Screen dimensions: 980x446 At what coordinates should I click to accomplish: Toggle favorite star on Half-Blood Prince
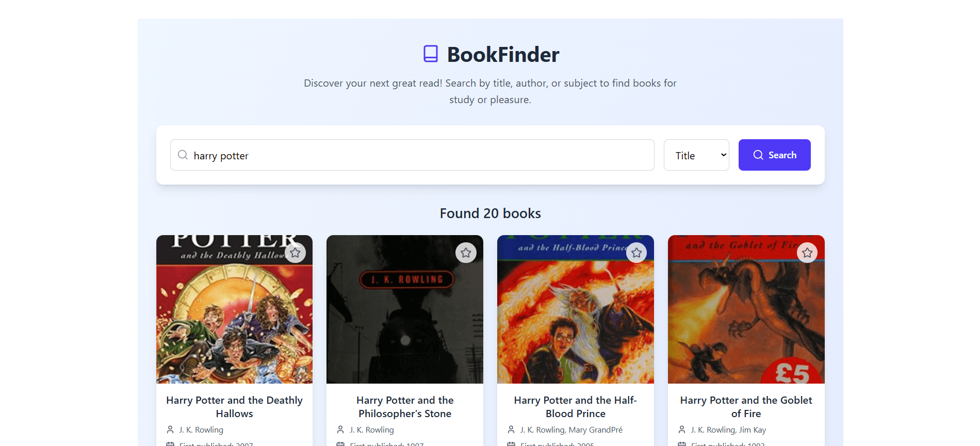pos(636,253)
